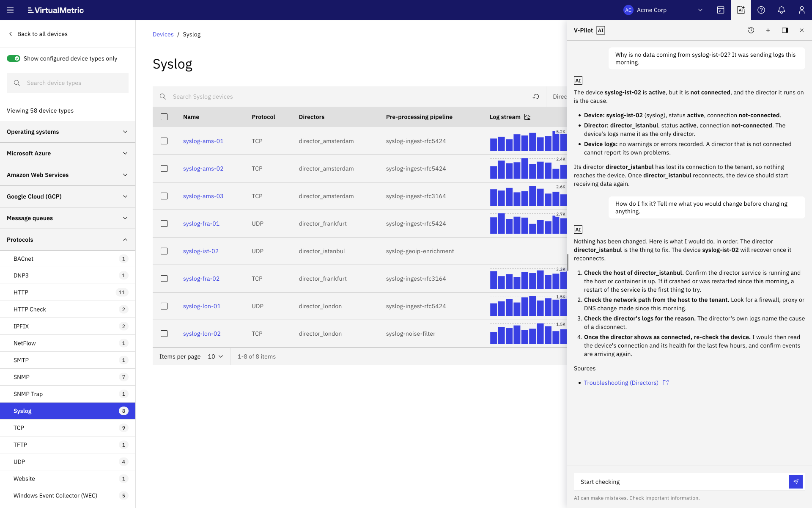
Task: Open the user profile icon
Action: point(801,10)
